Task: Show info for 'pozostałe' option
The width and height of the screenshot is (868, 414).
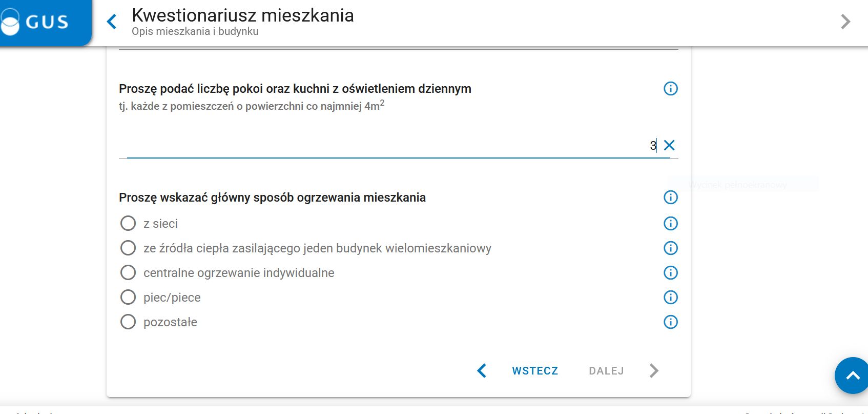Action: pos(670,322)
